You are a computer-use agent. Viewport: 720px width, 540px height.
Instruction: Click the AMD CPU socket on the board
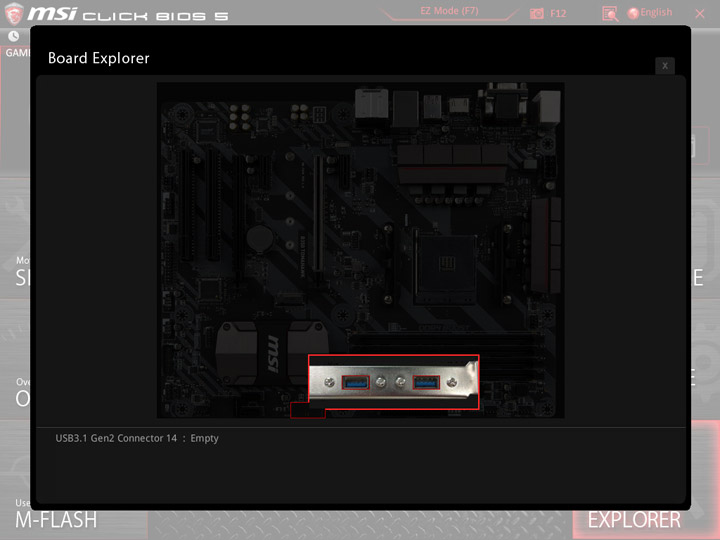[x=445, y=266]
